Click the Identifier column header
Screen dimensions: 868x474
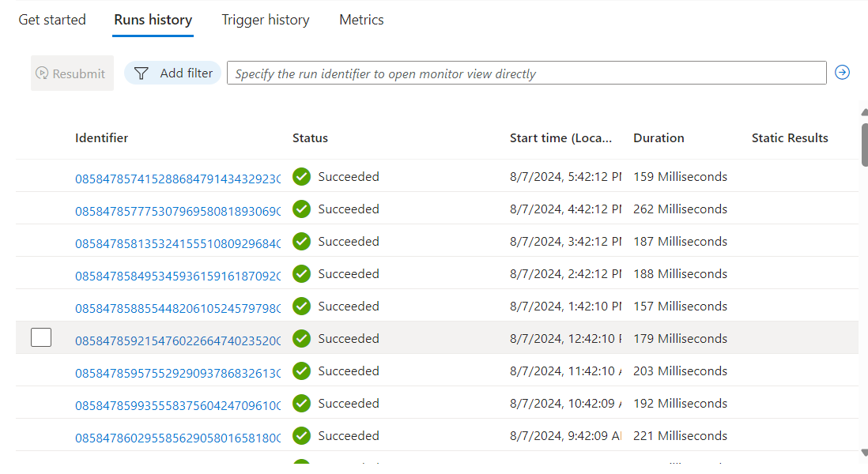click(x=101, y=137)
